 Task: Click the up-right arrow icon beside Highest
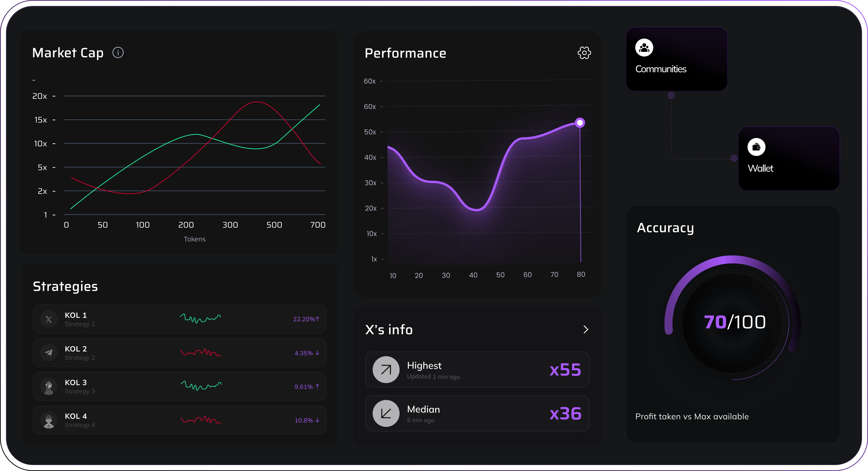click(x=386, y=370)
